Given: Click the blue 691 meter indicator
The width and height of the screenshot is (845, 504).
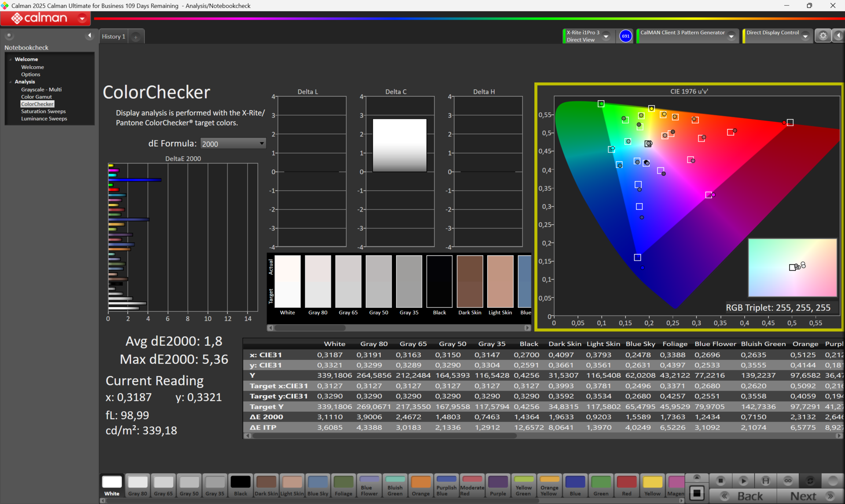Looking at the screenshot, I should pos(625,36).
